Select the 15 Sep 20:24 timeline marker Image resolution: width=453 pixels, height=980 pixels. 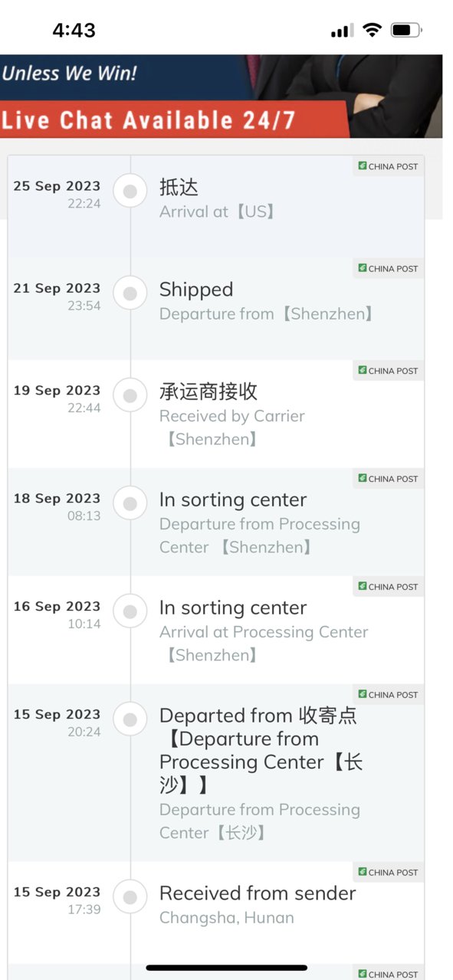[x=130, y=719]
